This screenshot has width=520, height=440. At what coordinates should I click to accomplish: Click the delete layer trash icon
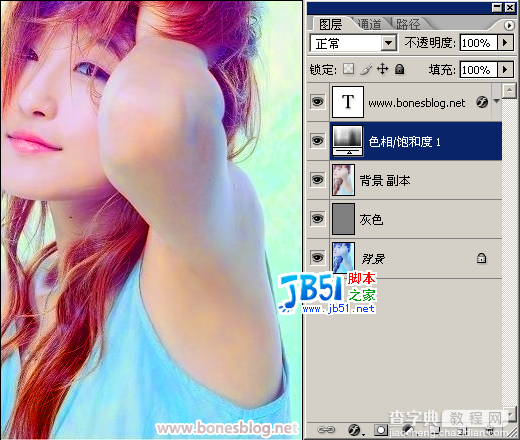coord(489,430)
